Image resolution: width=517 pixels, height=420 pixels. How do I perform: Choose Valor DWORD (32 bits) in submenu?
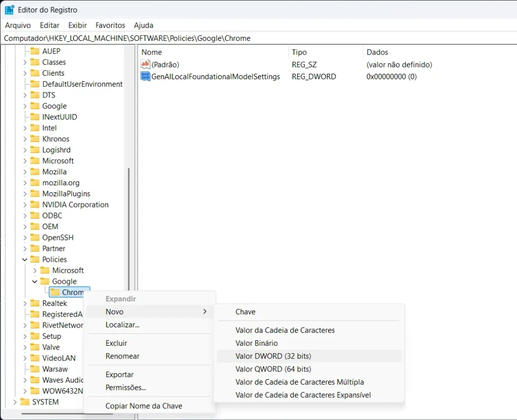[309, 356]
